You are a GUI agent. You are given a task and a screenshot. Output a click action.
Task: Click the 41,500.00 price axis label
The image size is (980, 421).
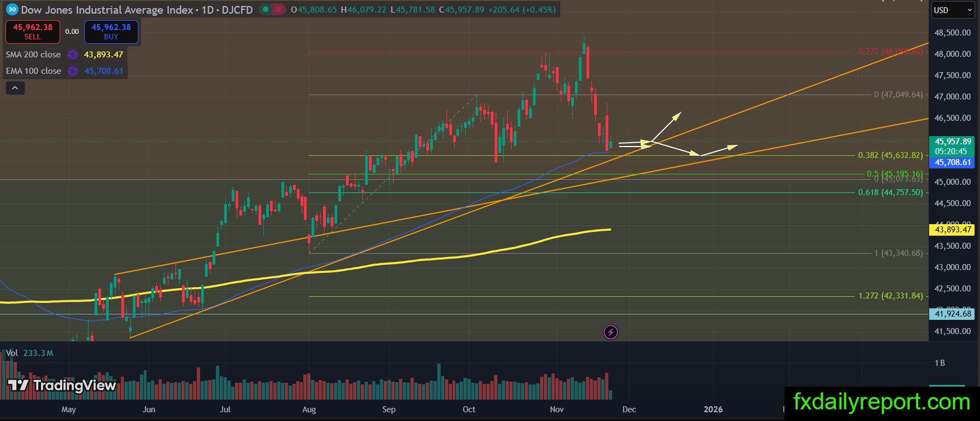click(x=953, y=331)
